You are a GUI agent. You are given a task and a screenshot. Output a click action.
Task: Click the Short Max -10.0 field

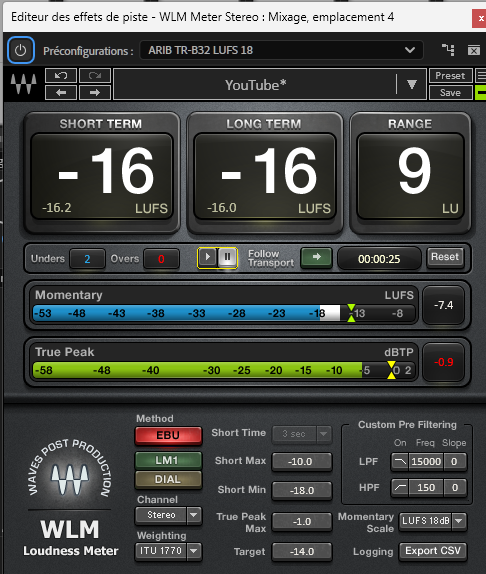pyautogui.click(x=302, y=462)
